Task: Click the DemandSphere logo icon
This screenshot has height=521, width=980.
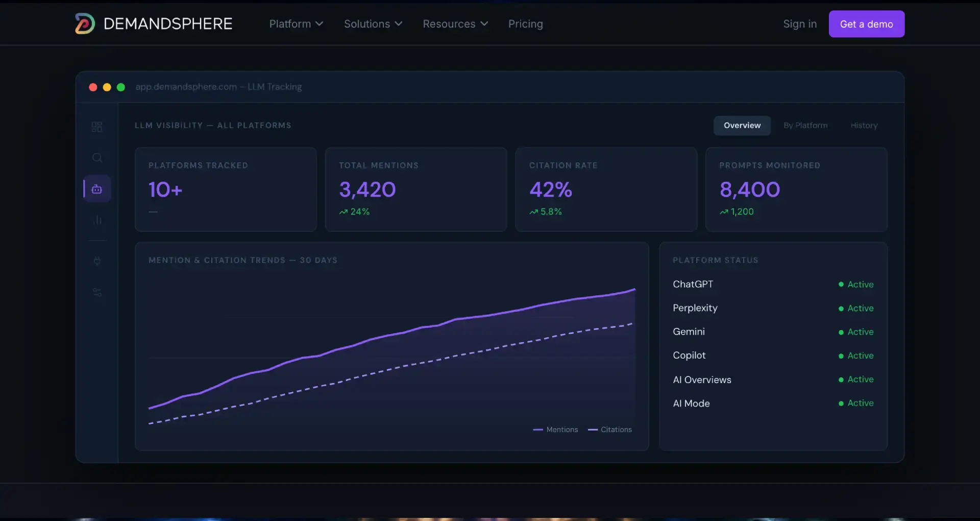Action: [85, 23]
